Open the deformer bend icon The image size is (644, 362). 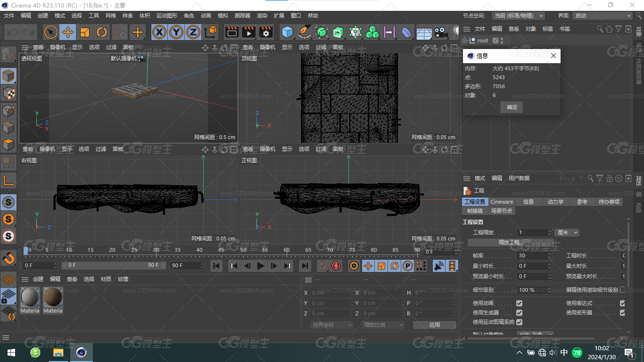click(x=406, y=32)
